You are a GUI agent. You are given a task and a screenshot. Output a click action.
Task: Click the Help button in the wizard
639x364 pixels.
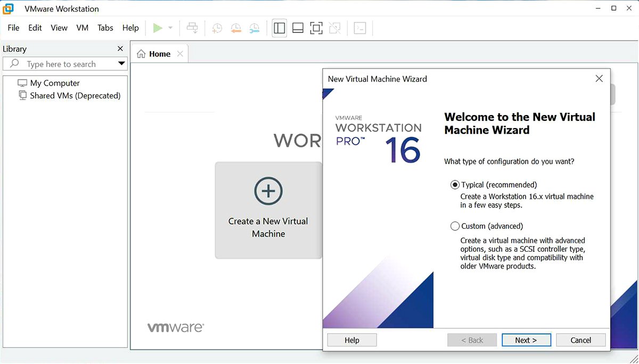tap(351, 340)
